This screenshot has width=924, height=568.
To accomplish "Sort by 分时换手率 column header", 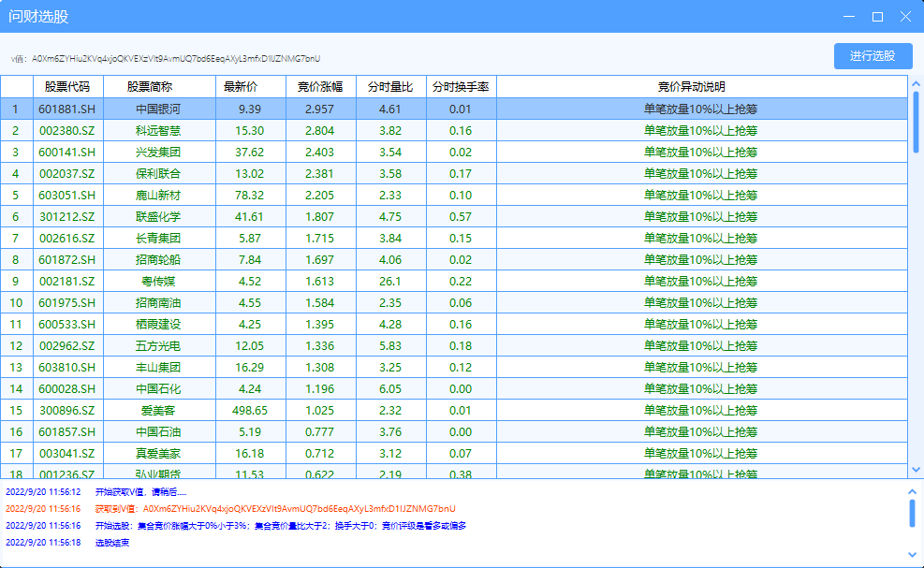I will (x=461, y=87).
